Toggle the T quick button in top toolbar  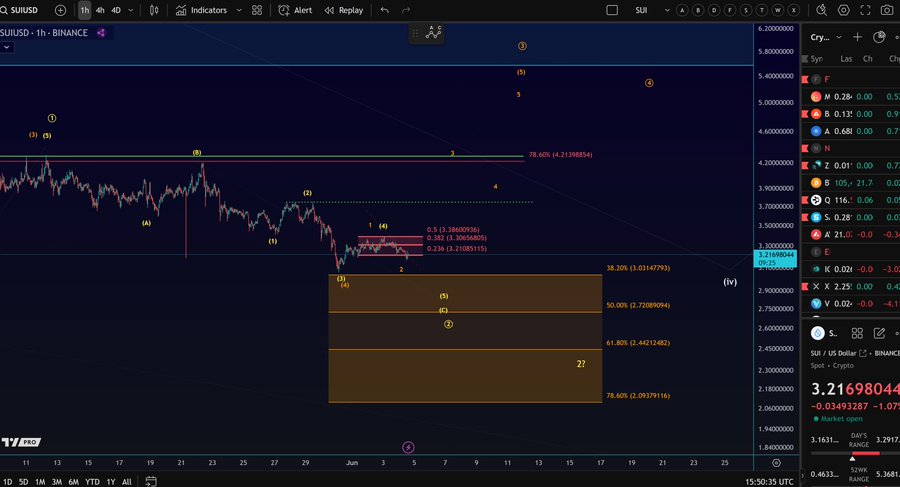click(x=762, y=10)
